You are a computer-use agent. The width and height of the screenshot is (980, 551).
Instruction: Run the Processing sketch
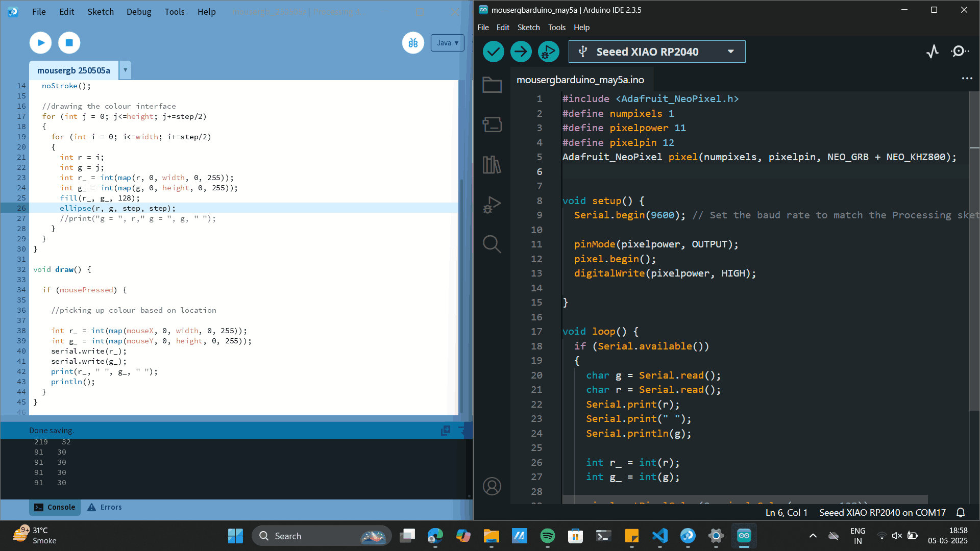[x=41, y=43]
